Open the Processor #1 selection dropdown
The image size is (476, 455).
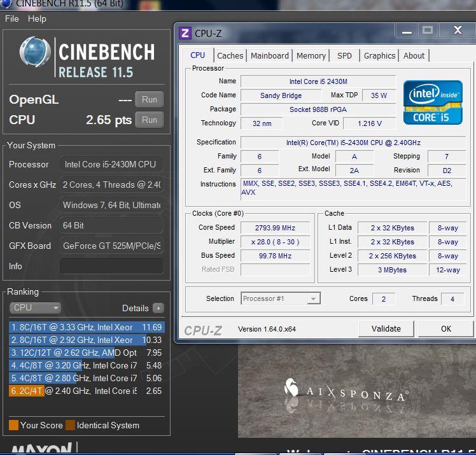click(281, 298)
